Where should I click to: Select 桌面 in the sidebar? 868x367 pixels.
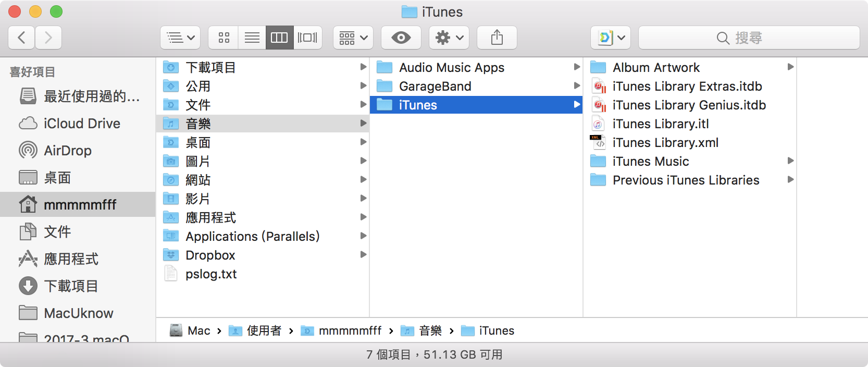78,177
